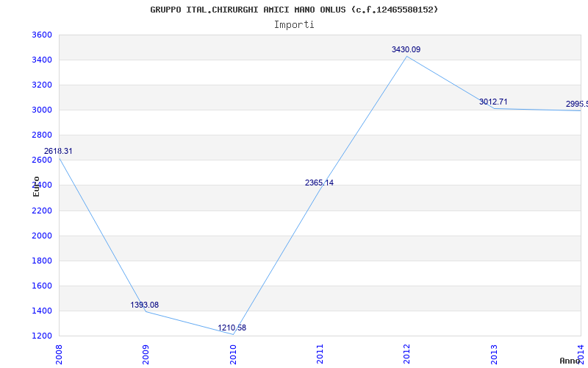Select the 1393.08 data label
Screen dimensions: 588x368
(144, 305)
